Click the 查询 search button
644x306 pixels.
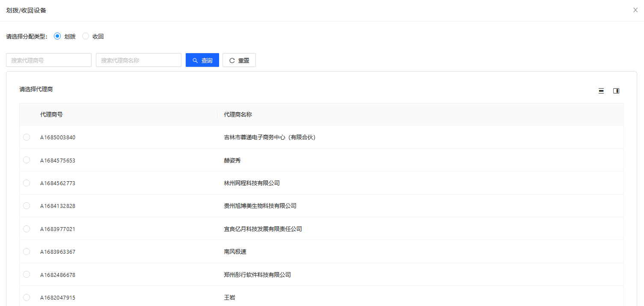click(202, 60)
